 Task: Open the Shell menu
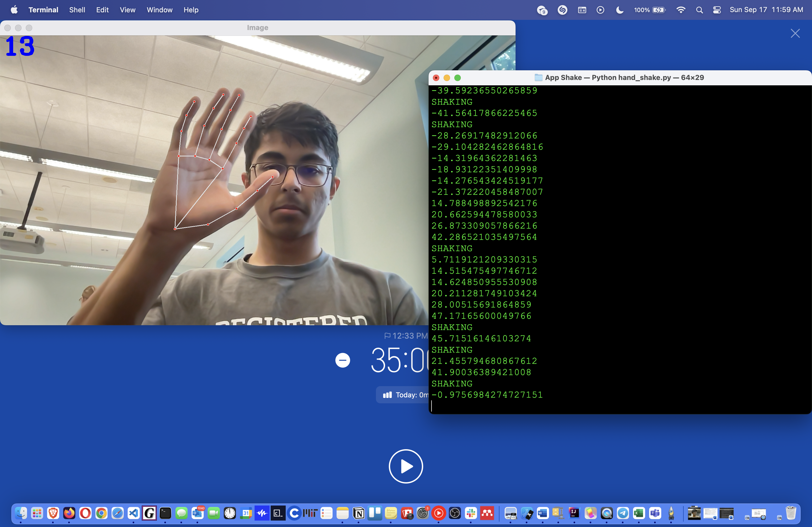77,10
